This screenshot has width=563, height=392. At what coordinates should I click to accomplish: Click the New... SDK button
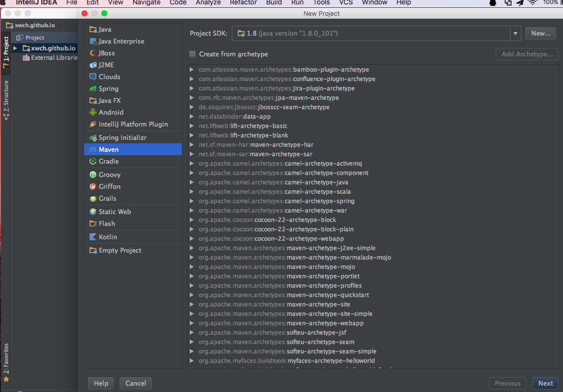(x=541, y=34)
